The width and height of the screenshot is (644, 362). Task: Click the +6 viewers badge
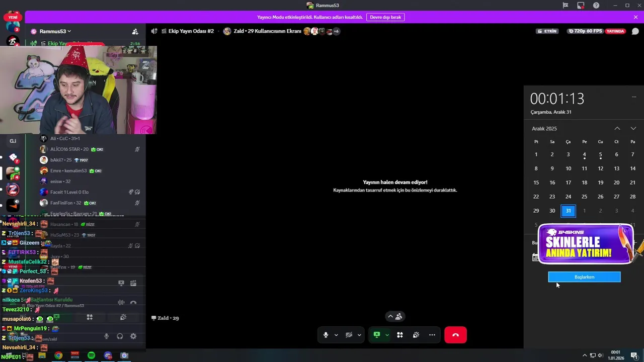pos(336,31)
